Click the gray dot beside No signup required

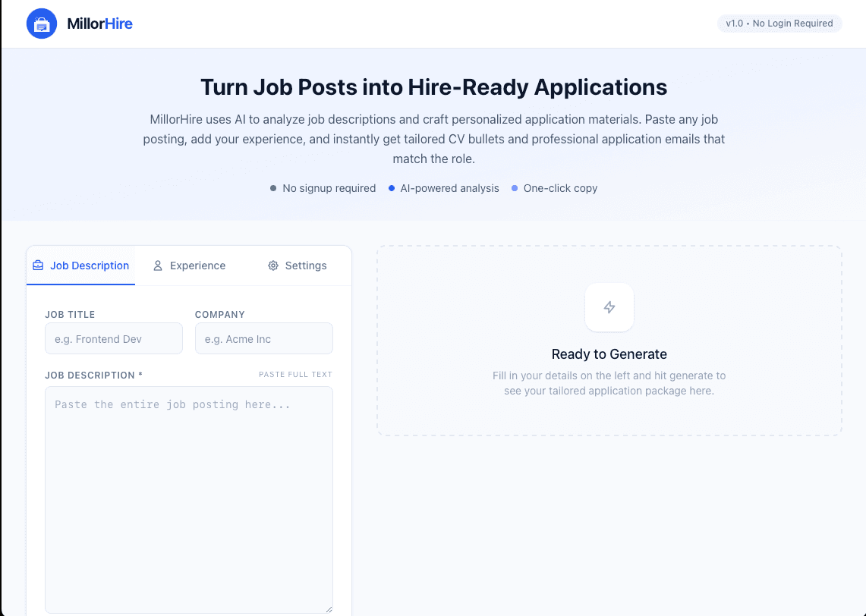(x=273, y=188)
